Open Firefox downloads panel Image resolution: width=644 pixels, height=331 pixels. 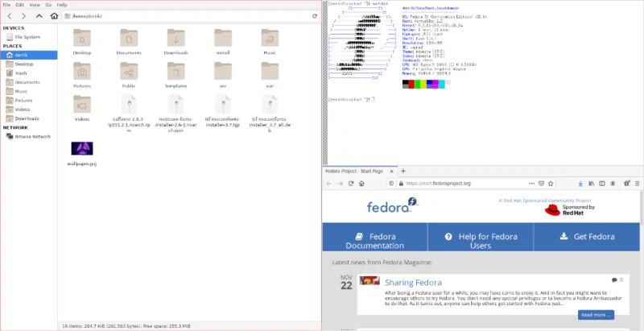coord(580,184)
